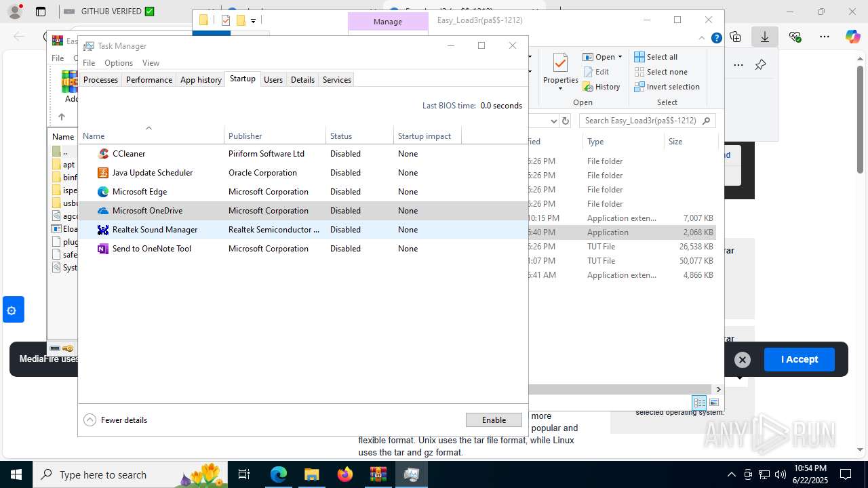Select the Send to OneNote Tool icon
The height and width of the screenshot is (488, 868).
pos(103,249)
